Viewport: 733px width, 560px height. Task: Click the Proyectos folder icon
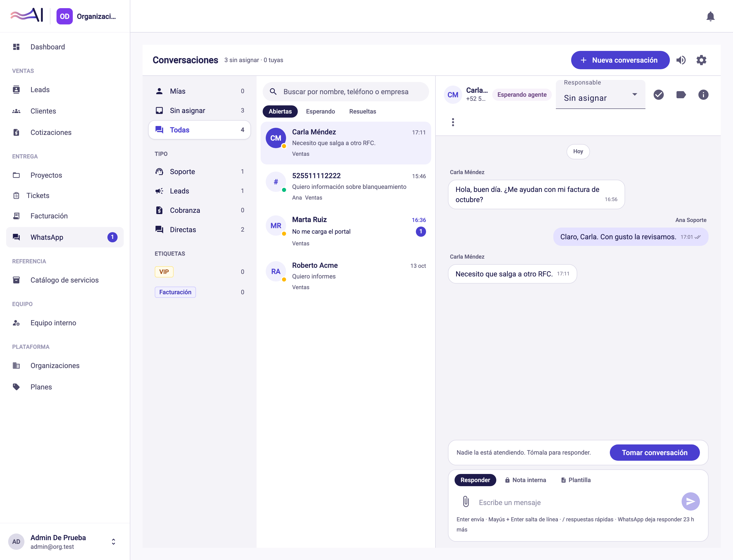click(x=16, y=175)
